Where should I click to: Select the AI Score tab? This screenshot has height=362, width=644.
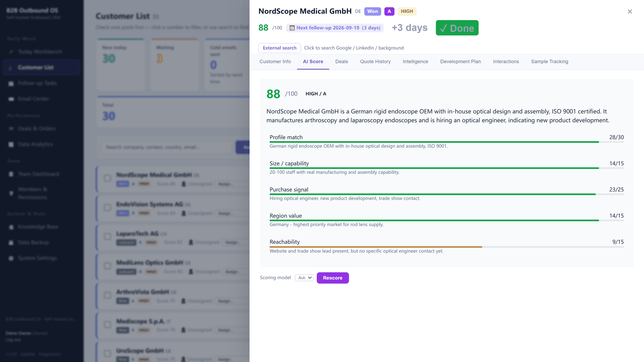pyautogui.click(x=313, y=62)
